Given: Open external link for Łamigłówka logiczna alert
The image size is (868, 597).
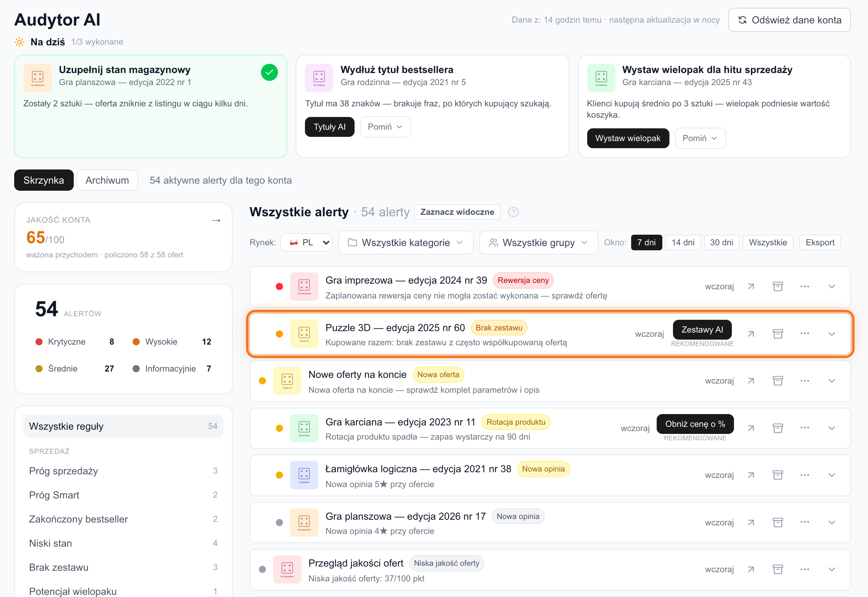Looking at the screenshot, I should pyautogui.click(x=751, y=475).
